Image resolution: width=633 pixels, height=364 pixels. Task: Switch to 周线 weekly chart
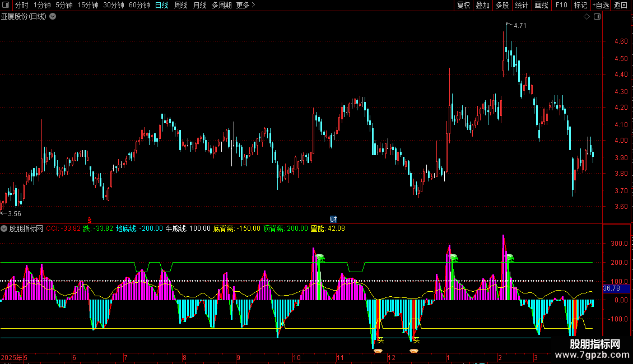pyautogui.click(x=180, y=5)
